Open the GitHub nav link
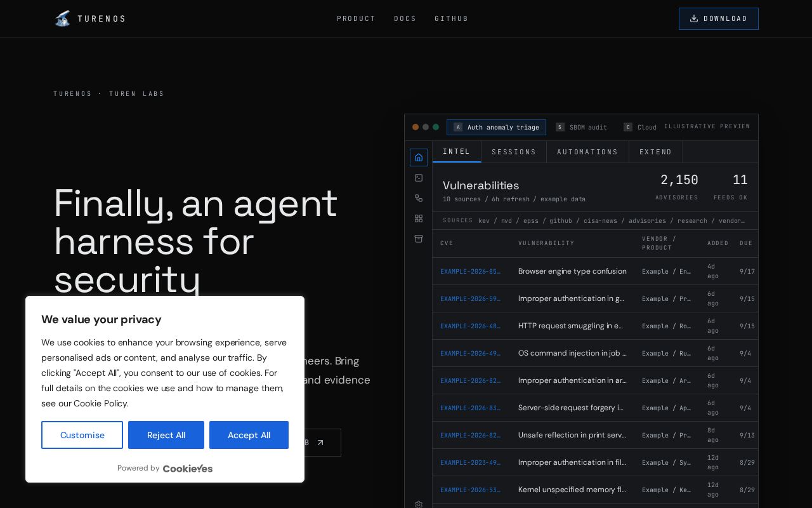812x508 pixels. [452, 18]
